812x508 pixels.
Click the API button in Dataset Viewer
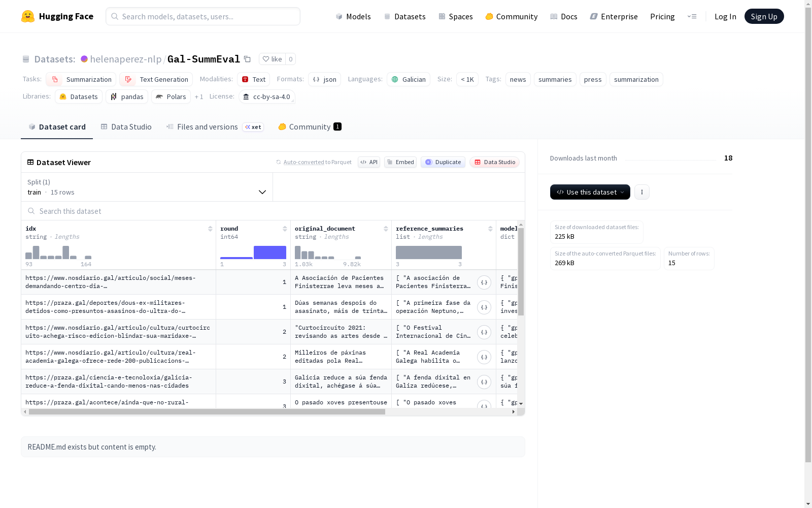(369, 162)
